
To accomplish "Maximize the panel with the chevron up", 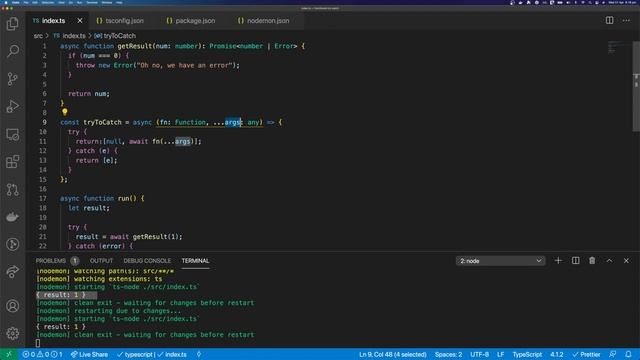I will (609, 260).
